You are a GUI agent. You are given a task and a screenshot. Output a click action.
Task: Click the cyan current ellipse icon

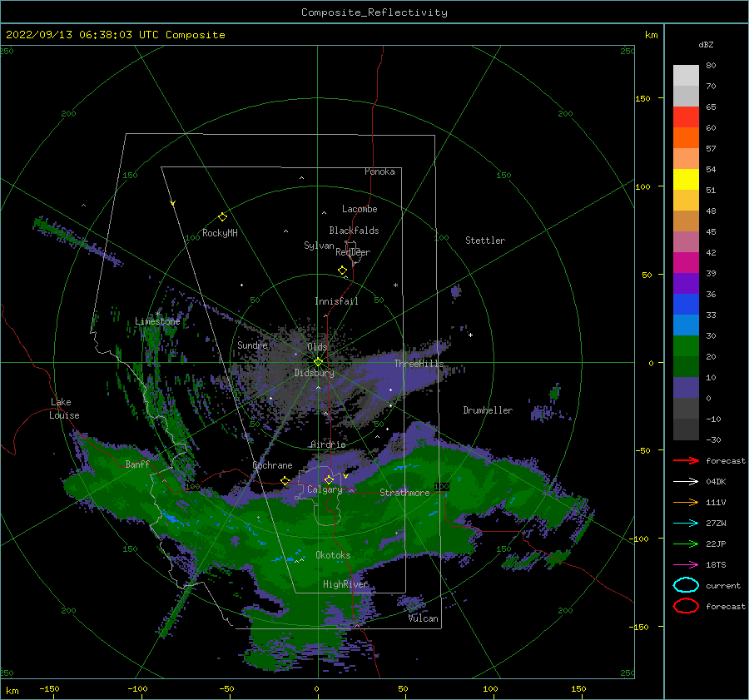coord(686,585)
